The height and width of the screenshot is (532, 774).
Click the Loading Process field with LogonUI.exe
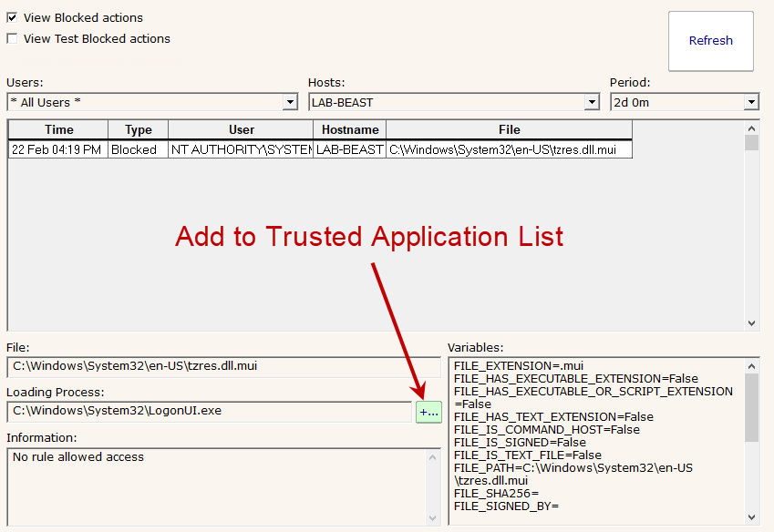pos(209,411)
